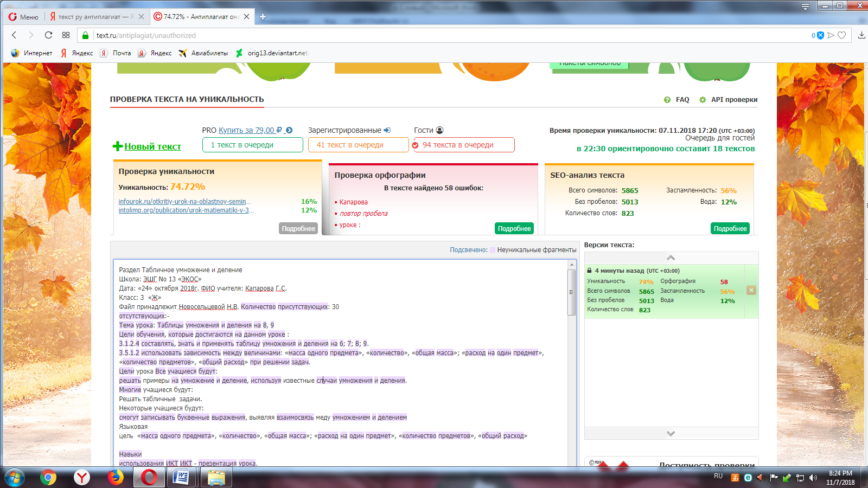The height and width of the screenshot is (488, 868).
Task: Click Подробнее under Проверка уникальности
Action: (x=298, y=228)
